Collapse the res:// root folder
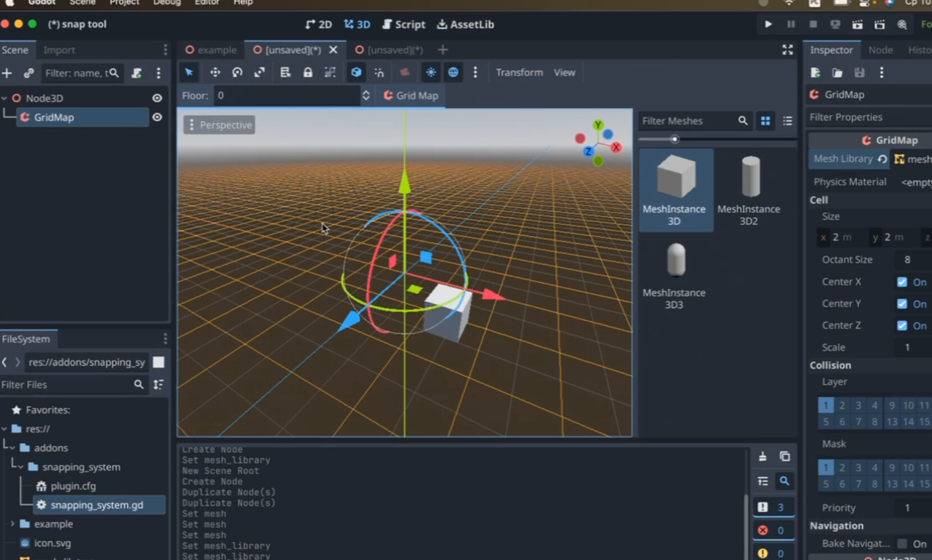 (x=4, y=429)
